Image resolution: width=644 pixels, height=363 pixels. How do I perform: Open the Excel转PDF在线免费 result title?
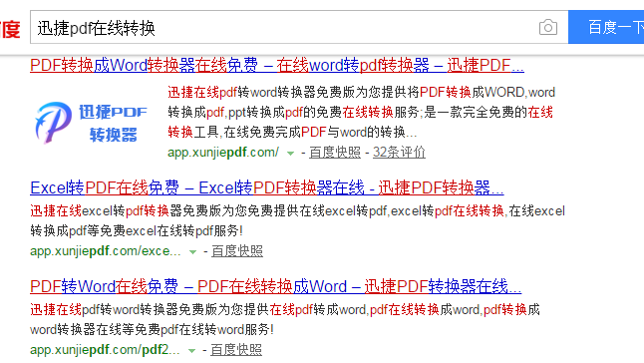(267, 188)
